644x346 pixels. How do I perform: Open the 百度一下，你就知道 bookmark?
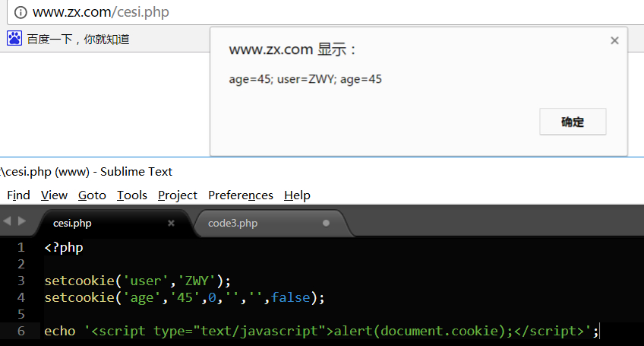point(78,39)
